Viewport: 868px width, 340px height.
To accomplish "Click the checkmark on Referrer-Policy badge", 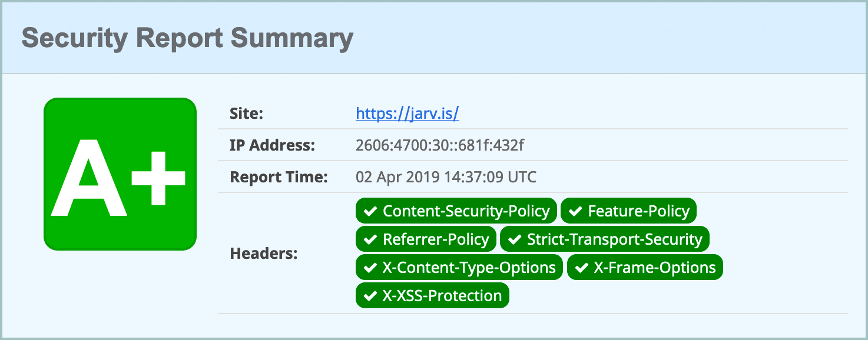I will click(x=370, y=239).
